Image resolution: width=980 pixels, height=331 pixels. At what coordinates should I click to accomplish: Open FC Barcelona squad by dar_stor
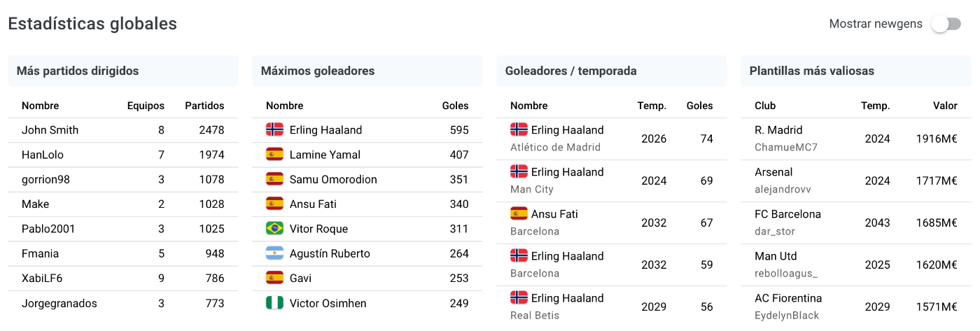(x=856, y=223)
